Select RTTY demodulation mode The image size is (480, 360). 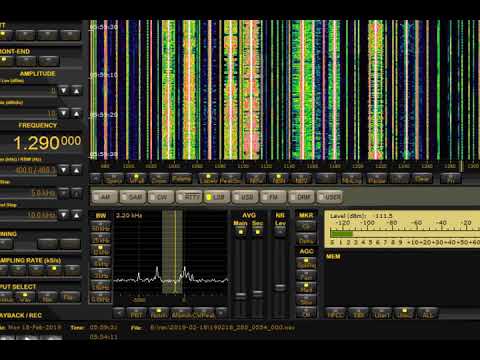189,197
